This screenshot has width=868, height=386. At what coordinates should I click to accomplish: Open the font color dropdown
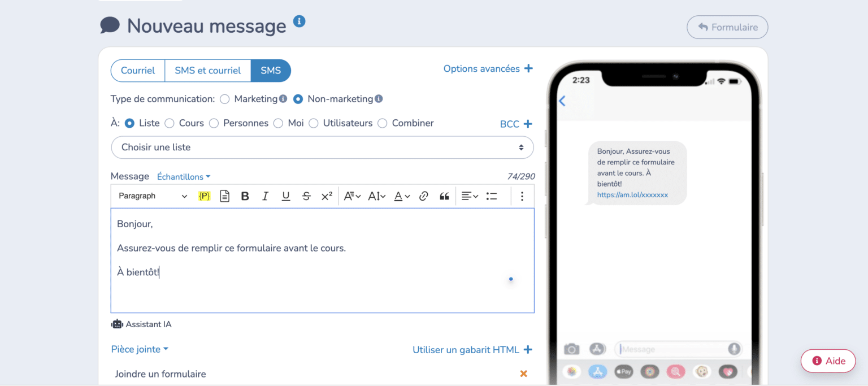click(402, 196)
